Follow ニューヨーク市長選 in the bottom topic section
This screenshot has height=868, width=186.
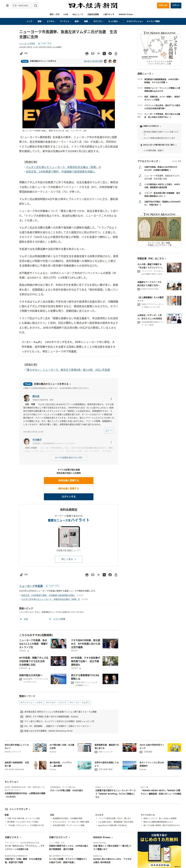[52, 586]
